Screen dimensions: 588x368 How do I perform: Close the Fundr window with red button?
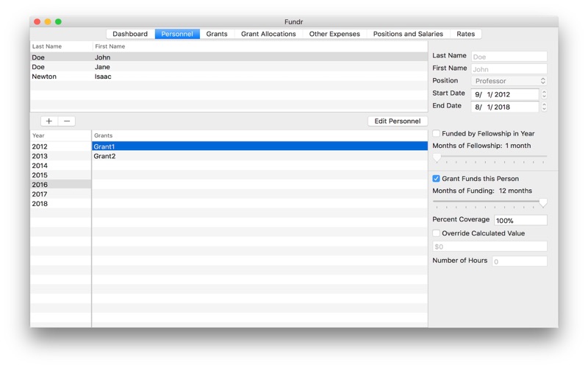coord(37,22)
